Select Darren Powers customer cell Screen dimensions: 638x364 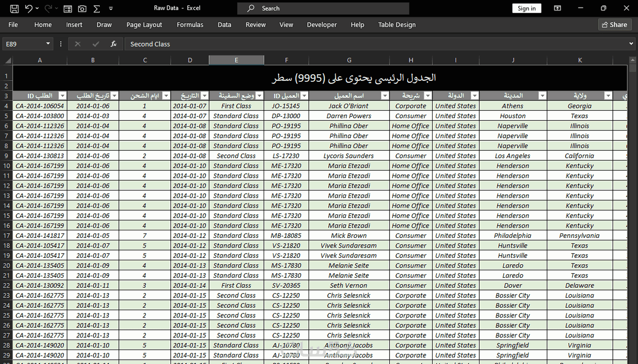click(349, 116)
